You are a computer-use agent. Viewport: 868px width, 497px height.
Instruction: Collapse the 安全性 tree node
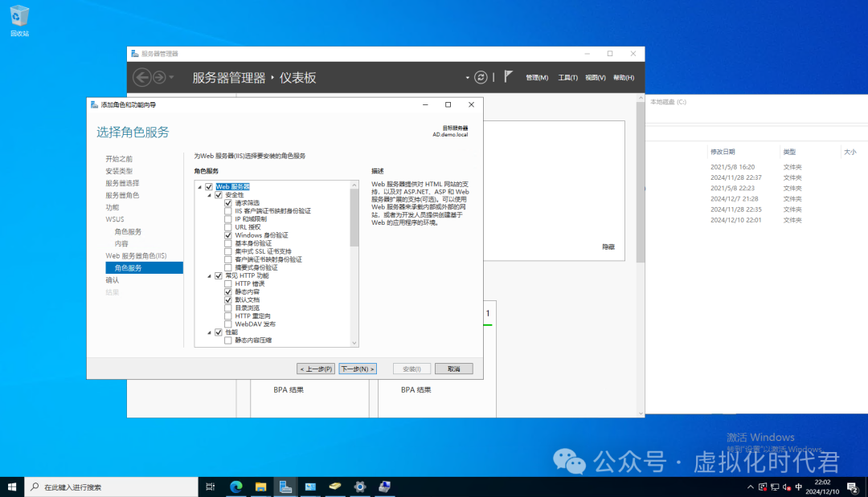(x=209, y=195)
